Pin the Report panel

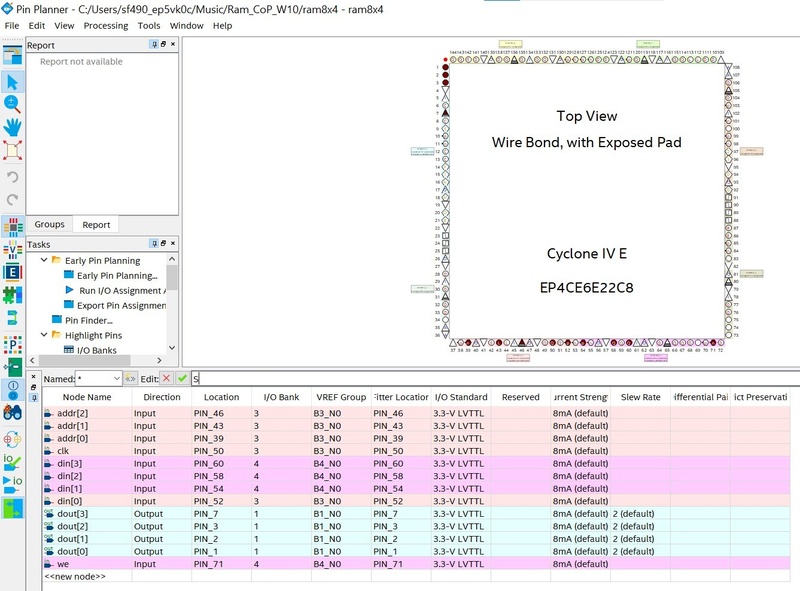[154, 44]
